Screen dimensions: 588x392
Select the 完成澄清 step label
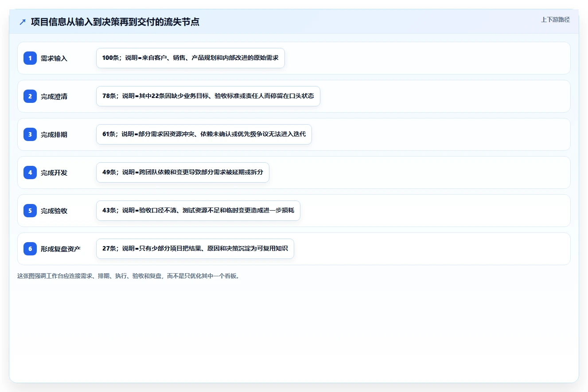coord(54,96)
